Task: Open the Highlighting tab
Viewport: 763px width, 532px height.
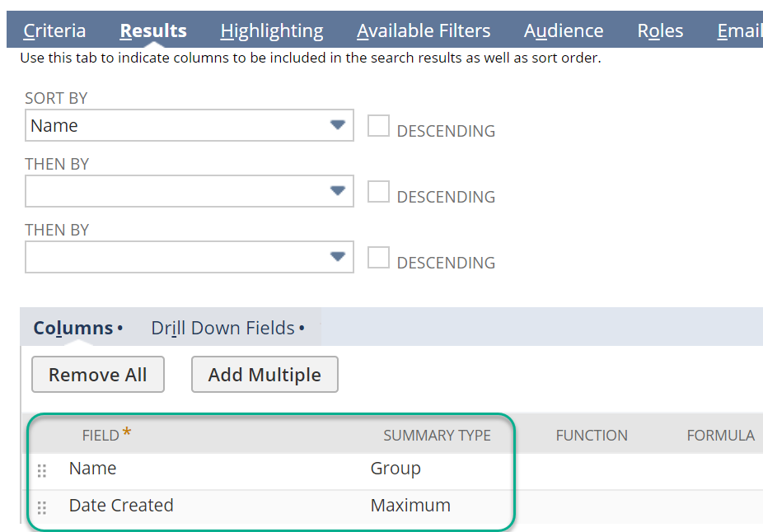Action: (272, 31)
